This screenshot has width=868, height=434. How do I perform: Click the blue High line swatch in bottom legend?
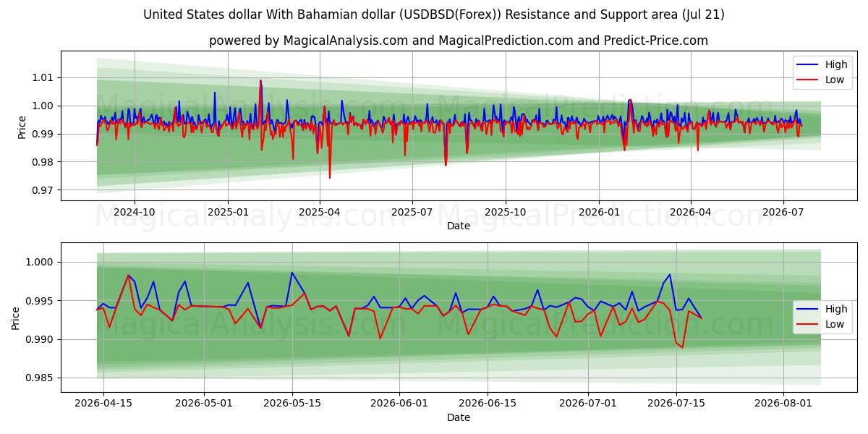pyautogui.click(x=808, y=310)
